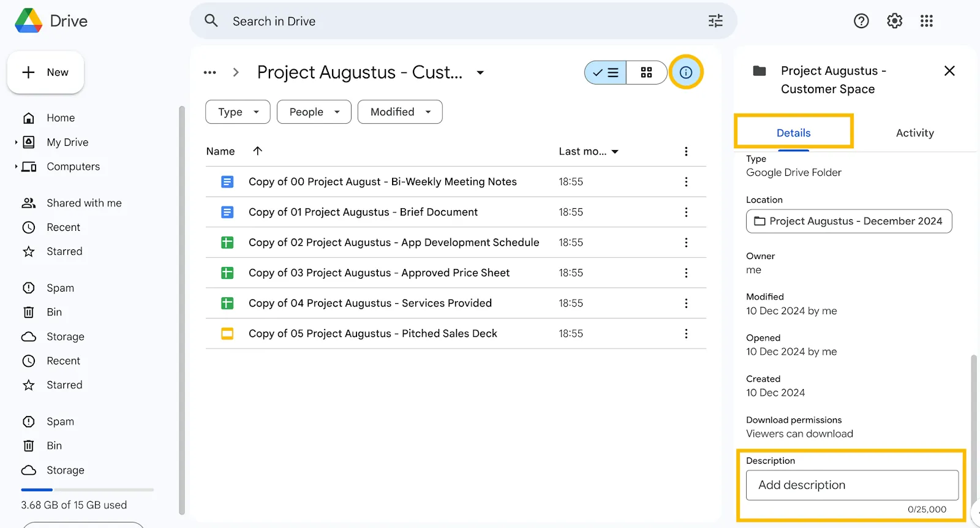This screenshot has height=528, width=980.
Task: Open the Type filter dropdown
Action: point(238,111)
